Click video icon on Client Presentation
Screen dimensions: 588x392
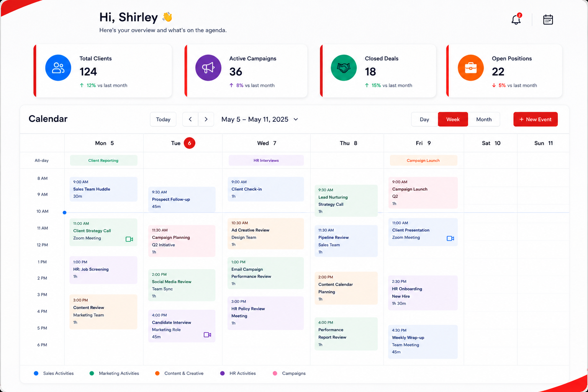click(x=450, y=238)
